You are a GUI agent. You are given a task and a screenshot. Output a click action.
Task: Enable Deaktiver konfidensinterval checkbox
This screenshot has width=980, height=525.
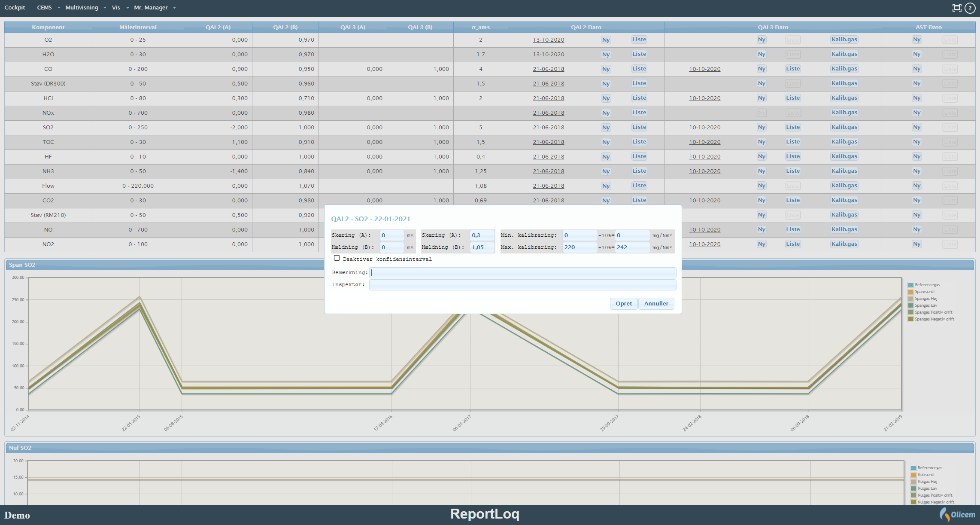click(337, 258)
